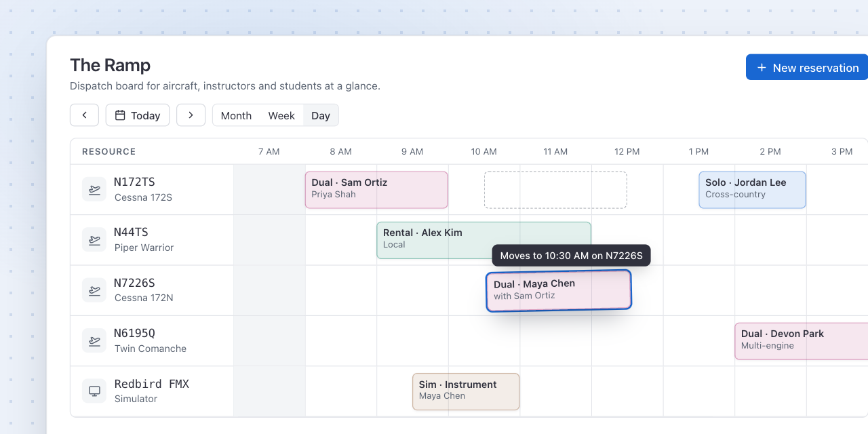Click the 1 PM time header

[x=698, y=152]
